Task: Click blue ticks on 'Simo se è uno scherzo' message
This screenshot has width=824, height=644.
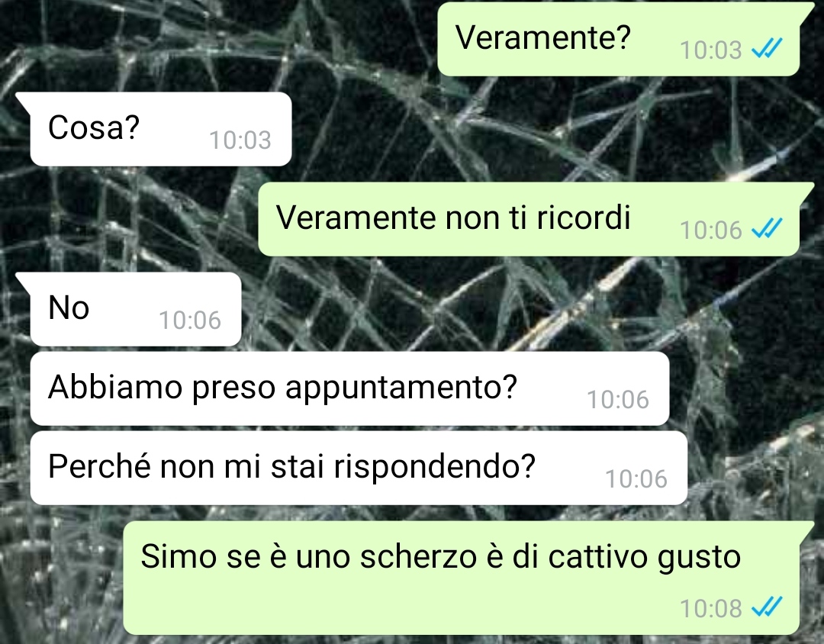Action: [768, 607]
